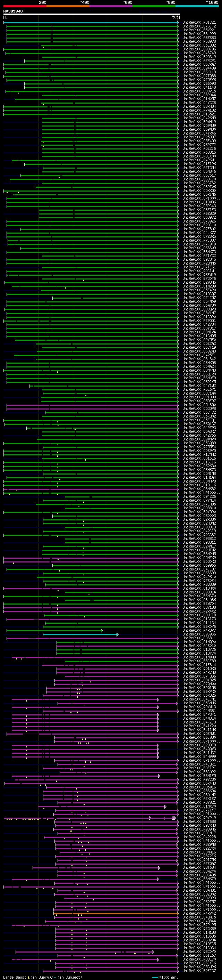Open purple-bar hit UniRef100_C5JSQ0
The height and width of the screenshot is (980, 222).
pyautogui.click(x=199, y=405)
